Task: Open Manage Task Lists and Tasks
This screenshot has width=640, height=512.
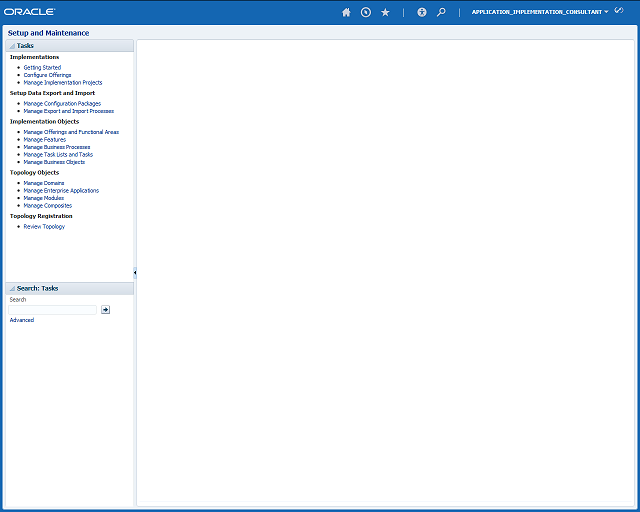Action: tap(58, 154)
